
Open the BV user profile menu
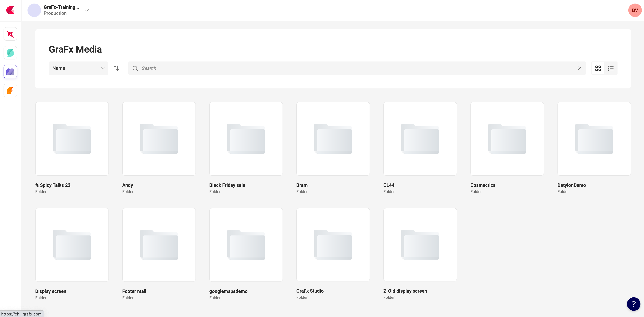[635, 10]
